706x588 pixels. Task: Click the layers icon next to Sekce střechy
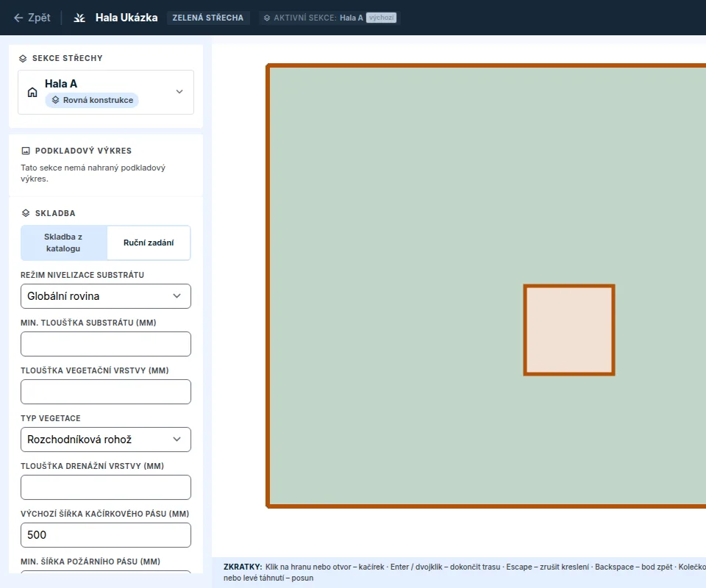click(x=23, y=59)
